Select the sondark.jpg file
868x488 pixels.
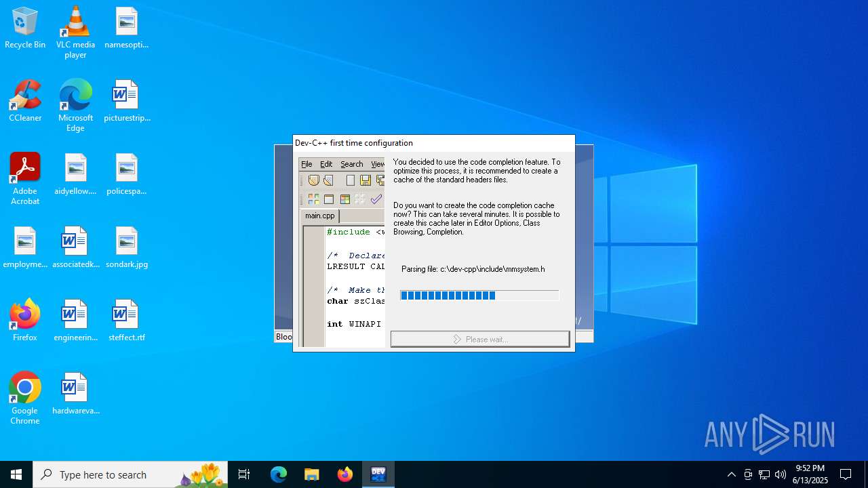tap(126, 248)
